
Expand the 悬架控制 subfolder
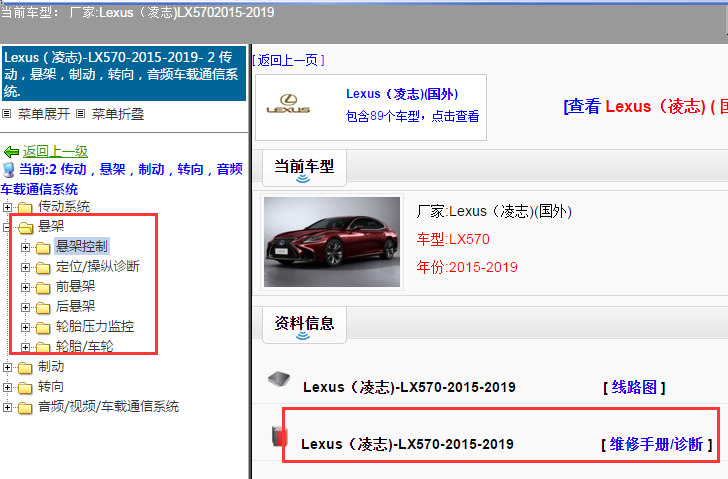26,247
